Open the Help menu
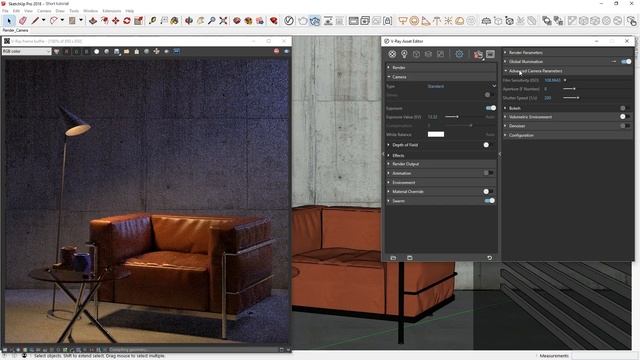This screenshot has height=360, width=640. tap(129, 11)
